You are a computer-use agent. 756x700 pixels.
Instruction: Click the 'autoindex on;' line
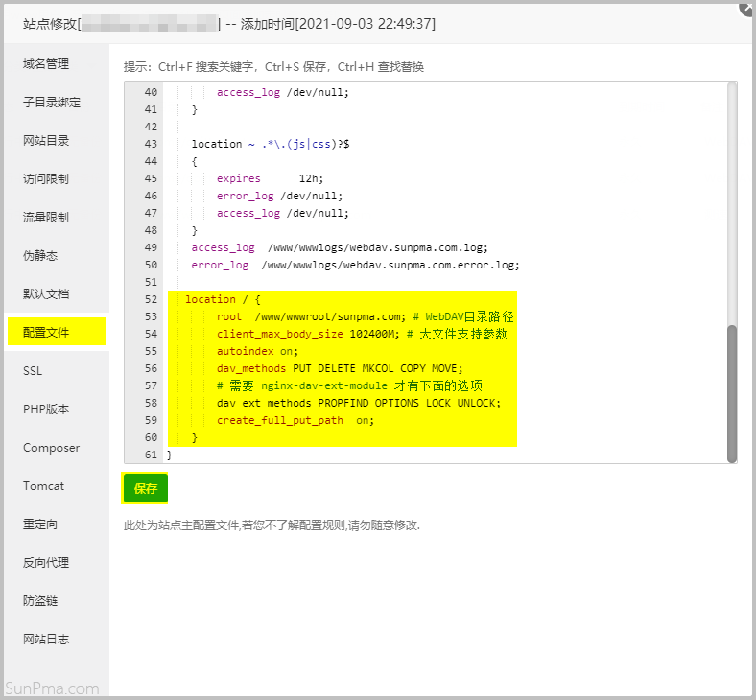(x=257, y=351)
